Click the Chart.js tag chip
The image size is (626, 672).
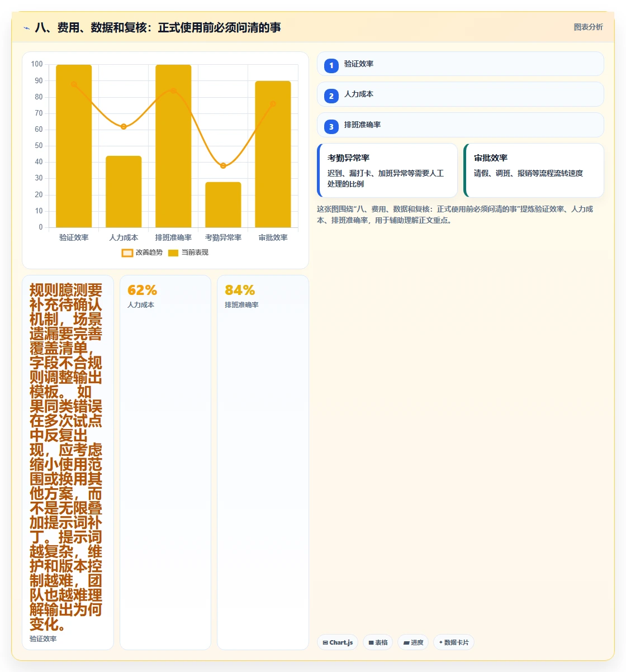tap(338, 642)
